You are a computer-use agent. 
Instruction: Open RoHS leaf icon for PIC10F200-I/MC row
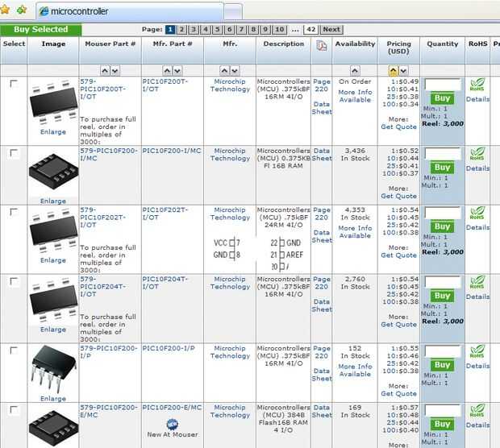477,154
